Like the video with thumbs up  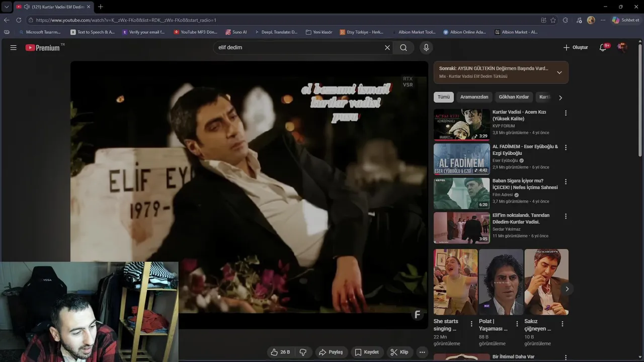point(280,352)
